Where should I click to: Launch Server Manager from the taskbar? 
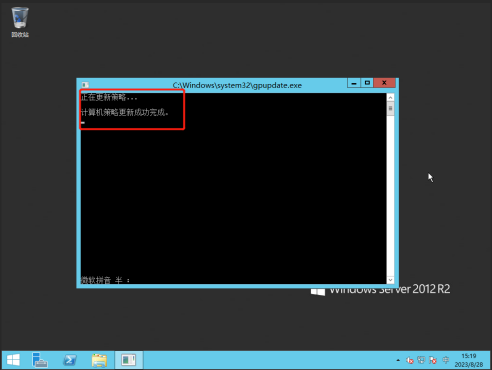tap(40, 360)
